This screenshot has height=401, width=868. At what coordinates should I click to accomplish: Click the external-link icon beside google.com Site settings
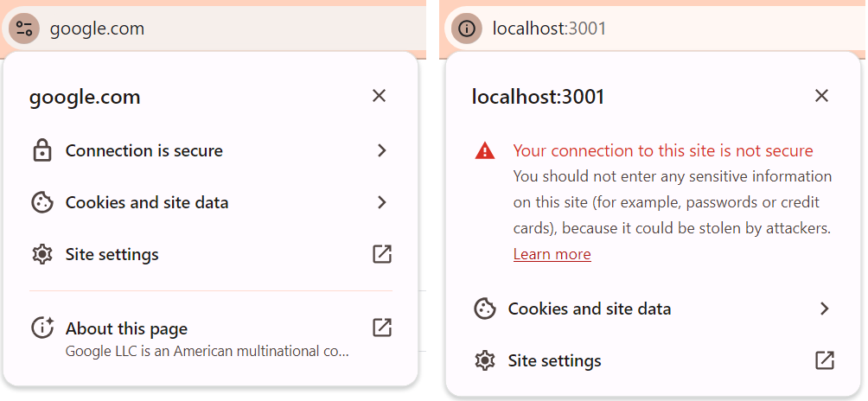(382, 254)
